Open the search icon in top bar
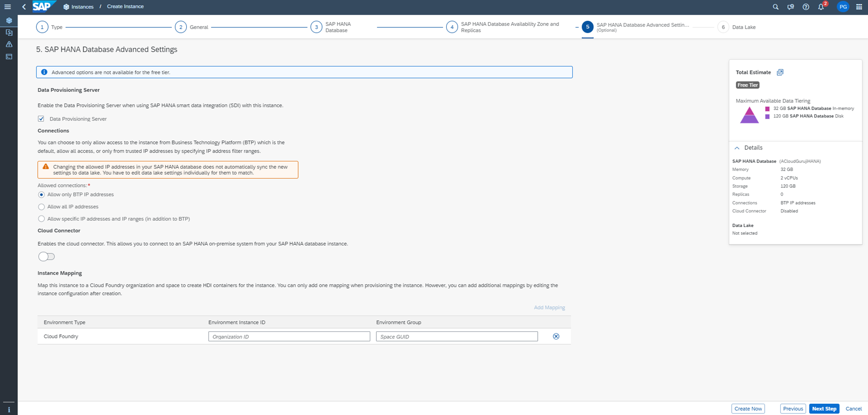This screenshot has width=868, height=415. (x=776, y=7)
